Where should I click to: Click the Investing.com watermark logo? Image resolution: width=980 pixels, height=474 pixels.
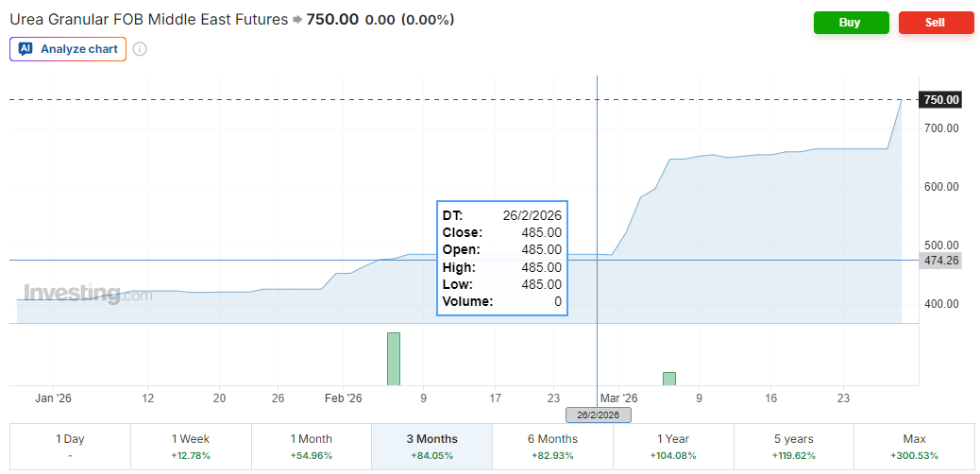(87, 295)
